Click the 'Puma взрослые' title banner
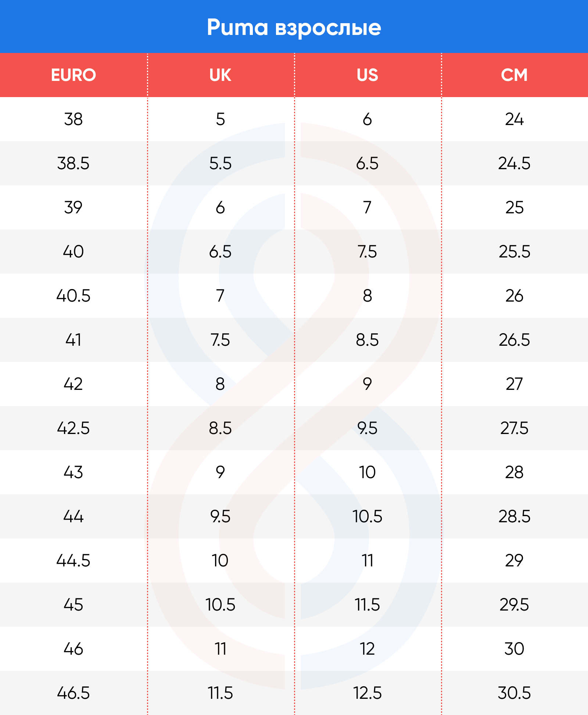588x715 pixels. click(x=294, y=27)
